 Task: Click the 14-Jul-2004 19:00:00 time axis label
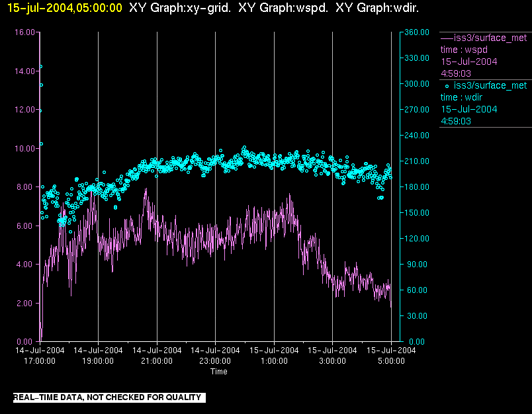98,355
